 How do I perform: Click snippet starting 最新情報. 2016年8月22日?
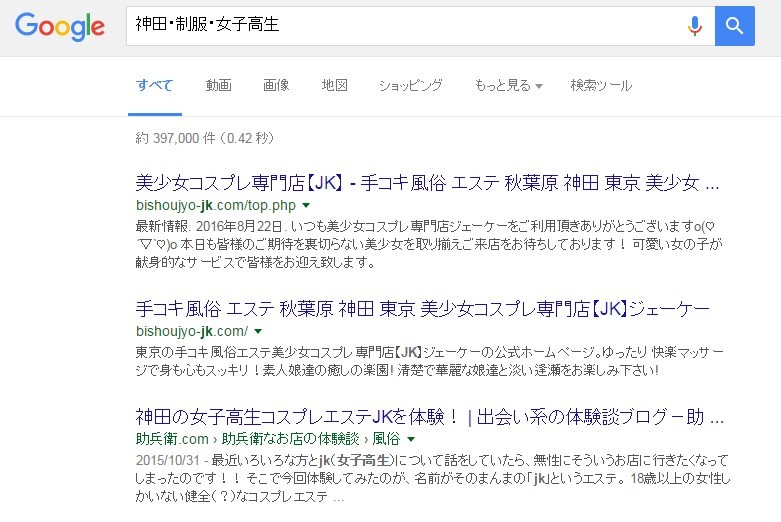tap(429, 244)
